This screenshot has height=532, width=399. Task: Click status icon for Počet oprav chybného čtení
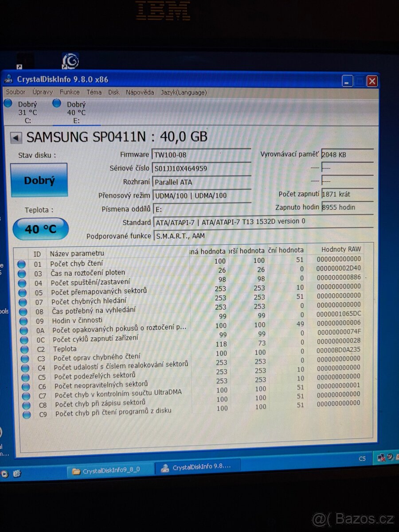pos(25,358)
